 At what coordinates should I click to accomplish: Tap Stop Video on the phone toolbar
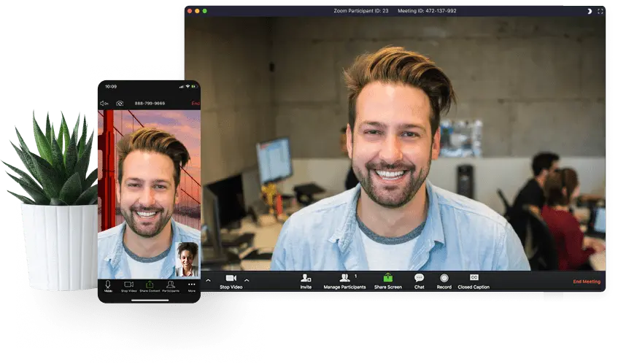pyautogui.click(x=129, y=287)
